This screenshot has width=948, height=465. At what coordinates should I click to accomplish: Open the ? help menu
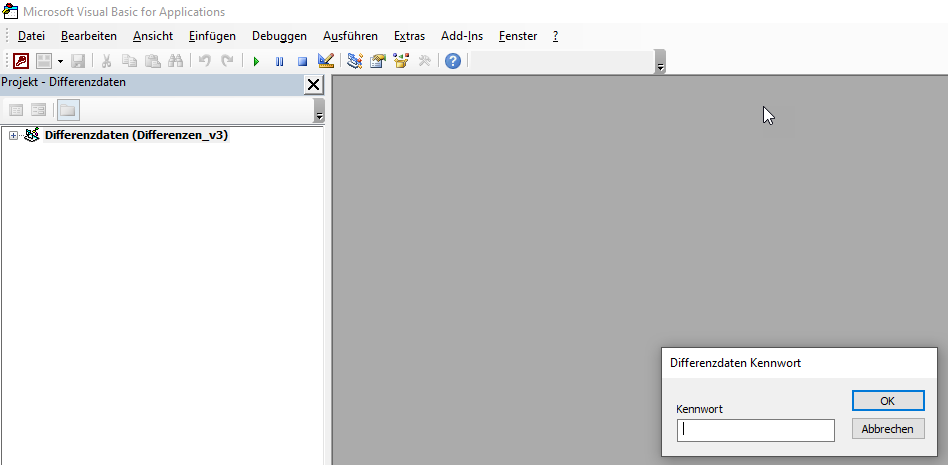click(555, 36)
